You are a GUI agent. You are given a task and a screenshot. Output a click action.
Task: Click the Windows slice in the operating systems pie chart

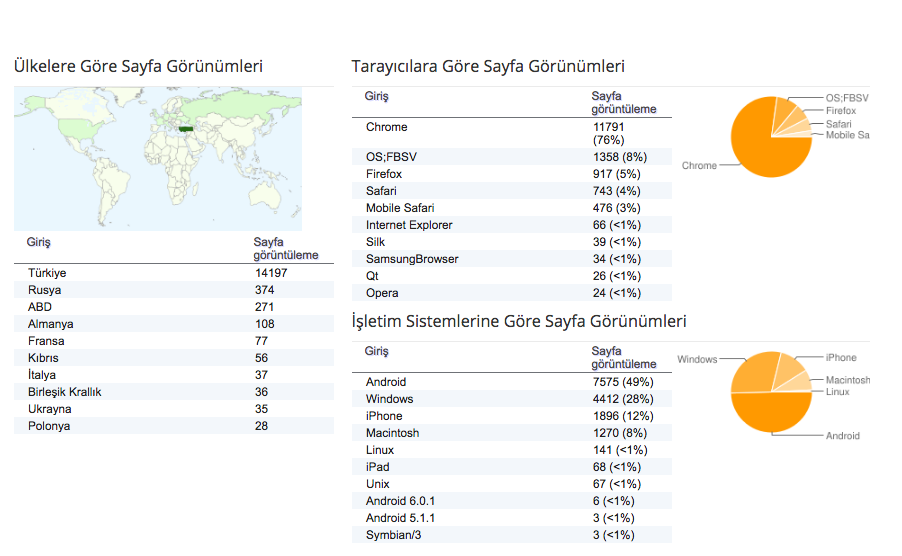(754, 374)
